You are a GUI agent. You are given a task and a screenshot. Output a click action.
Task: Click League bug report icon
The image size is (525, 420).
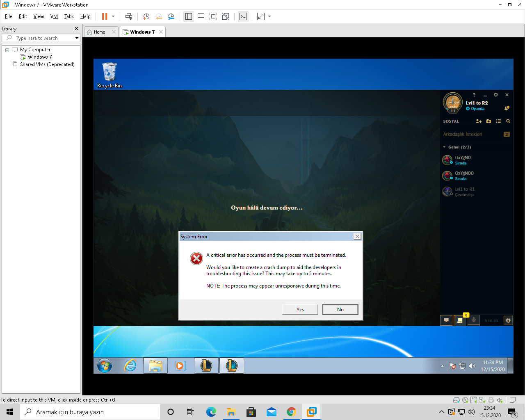[508, 320]
